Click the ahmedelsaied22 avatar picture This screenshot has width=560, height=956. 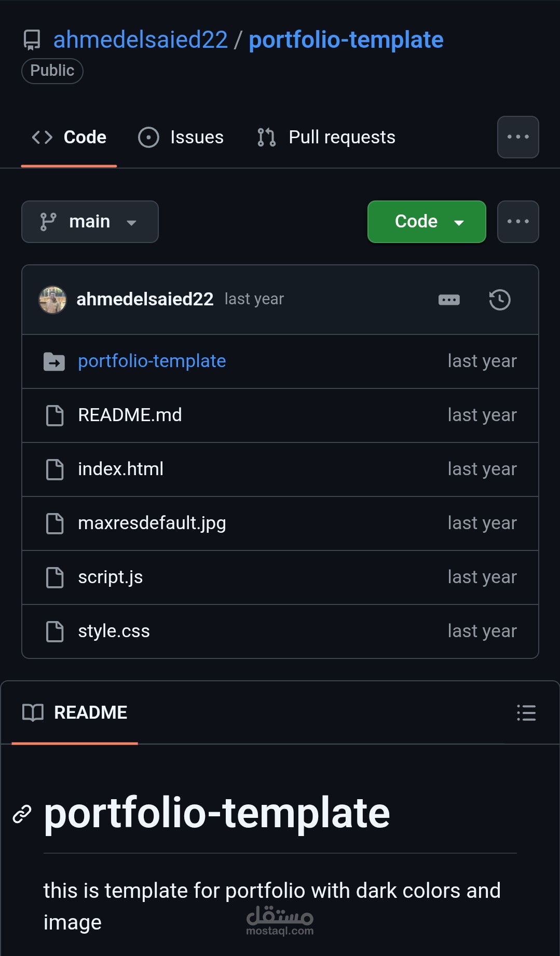53,300
